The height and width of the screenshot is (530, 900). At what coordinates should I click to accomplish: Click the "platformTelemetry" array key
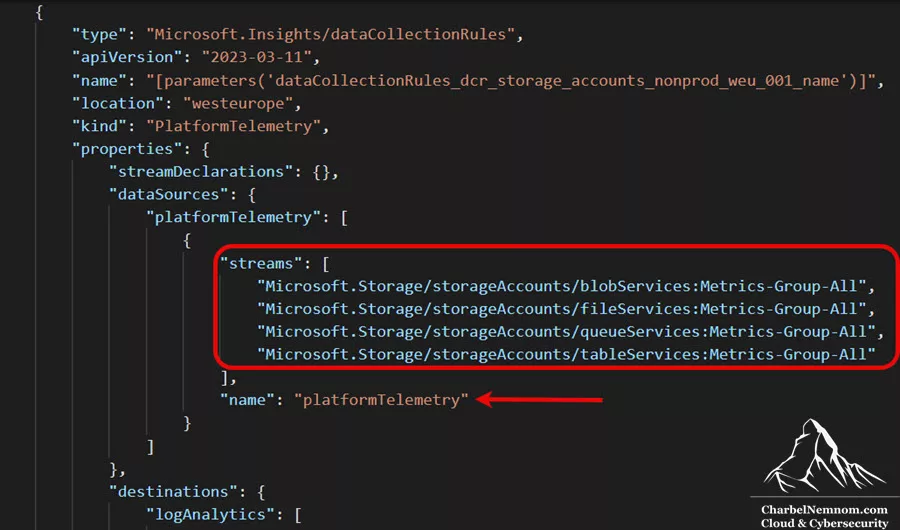[233, 217]
